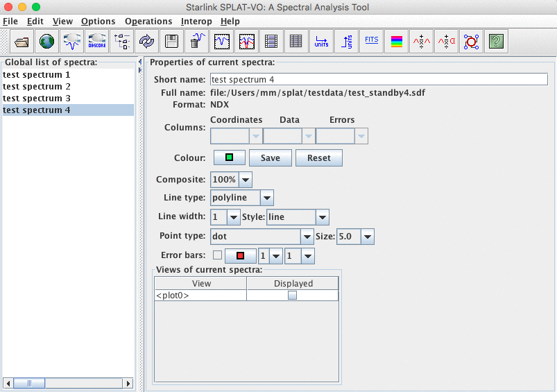The image size is (557, 392).
Task: Display multiple spectra in one plot icon
Action: [246, 42]
